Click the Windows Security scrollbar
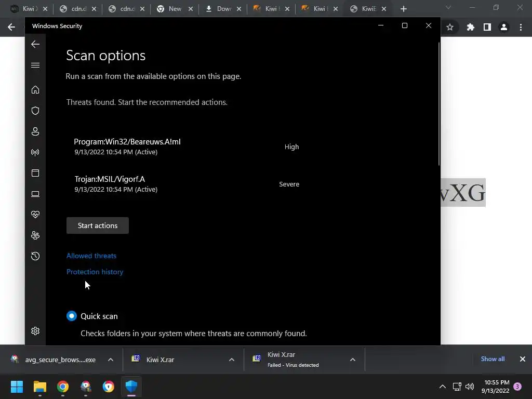This screenshot has width=532, height=399. click(x=439, y=104)
